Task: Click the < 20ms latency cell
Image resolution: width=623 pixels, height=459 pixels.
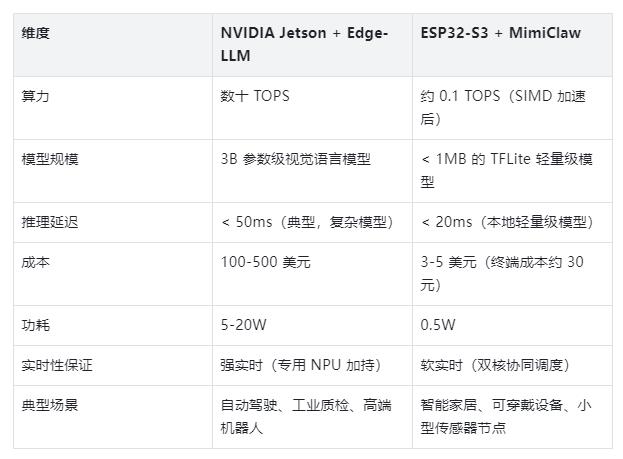Action: click(x=507, y=222)
